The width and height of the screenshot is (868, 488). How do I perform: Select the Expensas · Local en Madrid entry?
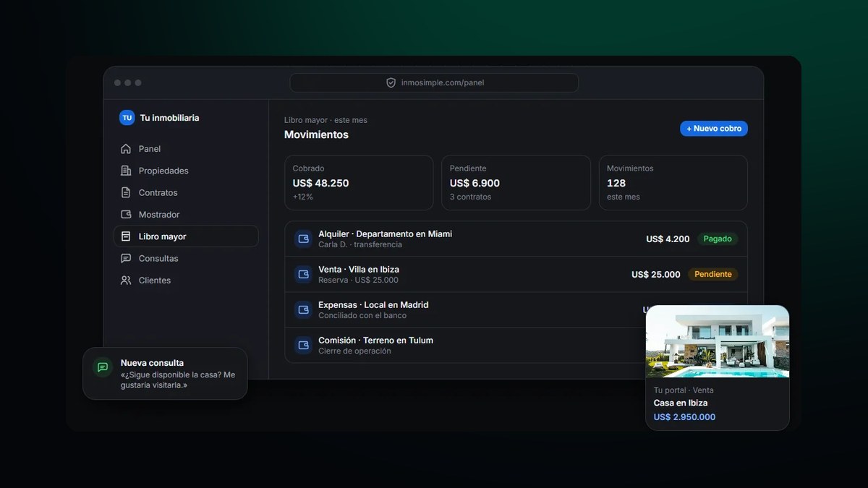(516, 310)
